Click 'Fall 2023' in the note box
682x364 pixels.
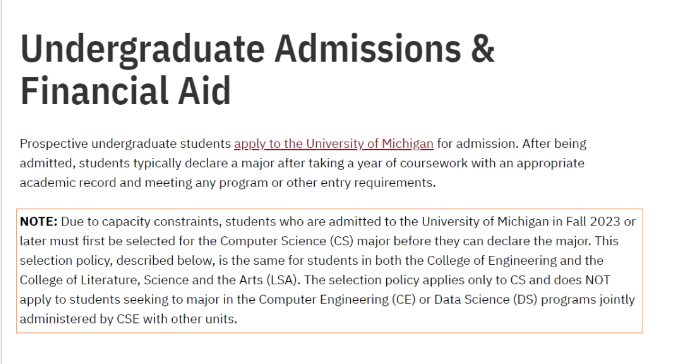click(x=593, y=222)
